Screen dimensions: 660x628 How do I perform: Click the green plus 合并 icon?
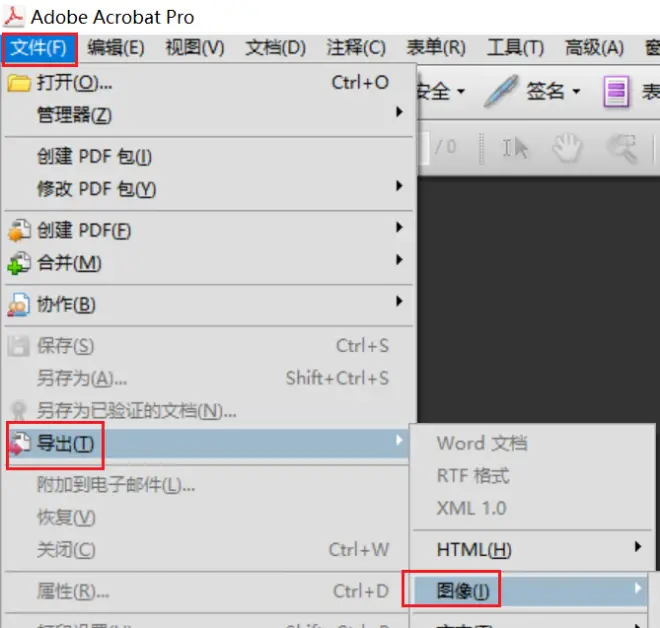point(19,263)
